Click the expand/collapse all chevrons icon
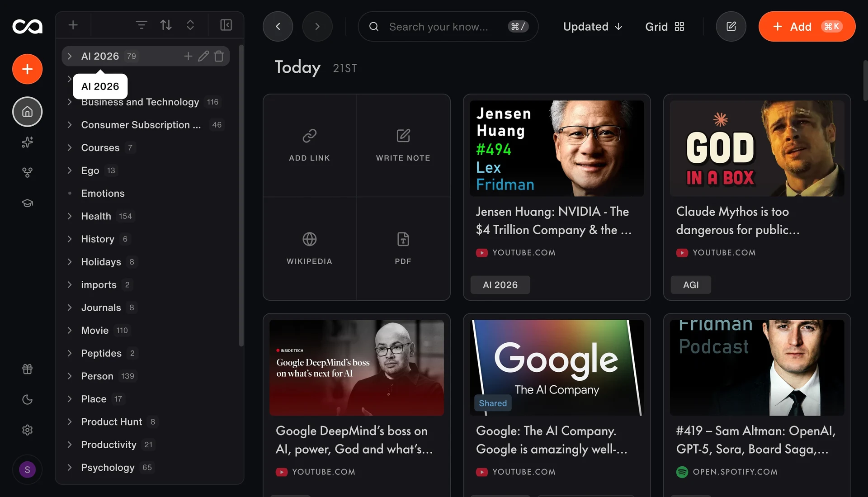868x497 pixels. (x=190, y=25)
